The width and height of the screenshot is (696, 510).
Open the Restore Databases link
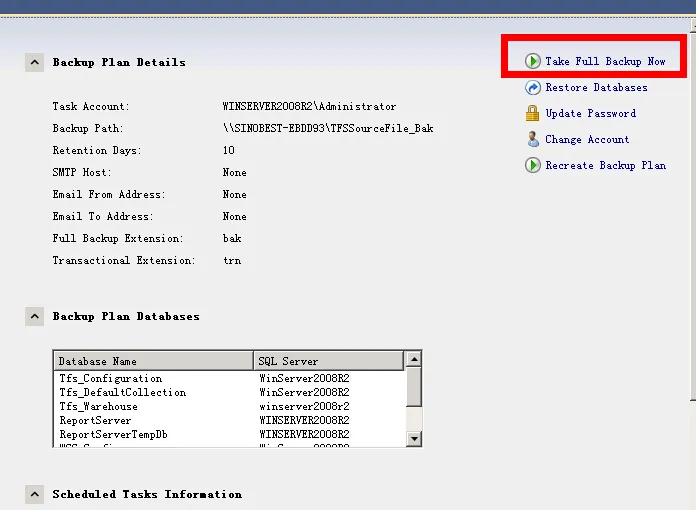click(596, 88)
